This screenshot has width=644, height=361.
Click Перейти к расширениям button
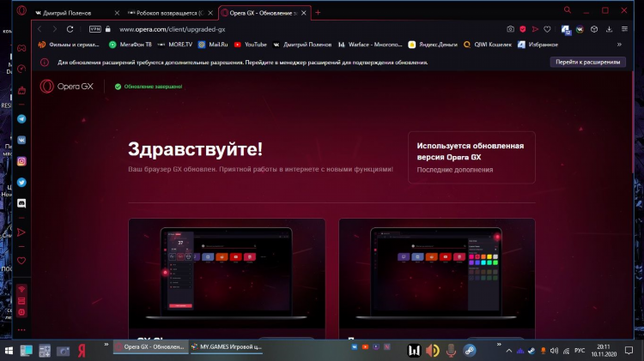pos(587,62)
